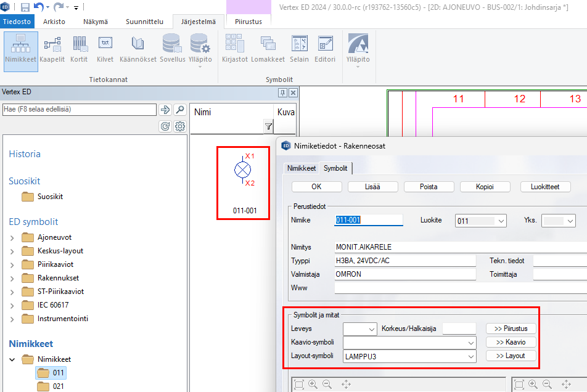Open the Kilvet labels tool
This screenshot has height=392, width=587.
[105, 48]
